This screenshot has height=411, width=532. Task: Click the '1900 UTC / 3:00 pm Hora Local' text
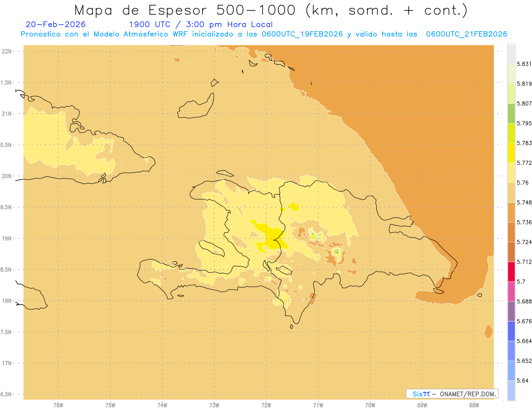[201, 24]
